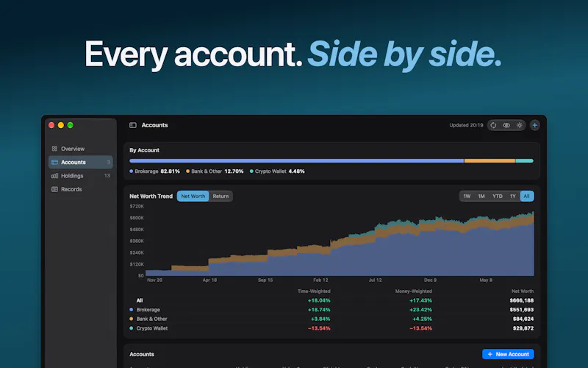The width and height of the screenshot is (588, 368).
Task: Click the Net Worth column header
Action: [x=523, y=291]
